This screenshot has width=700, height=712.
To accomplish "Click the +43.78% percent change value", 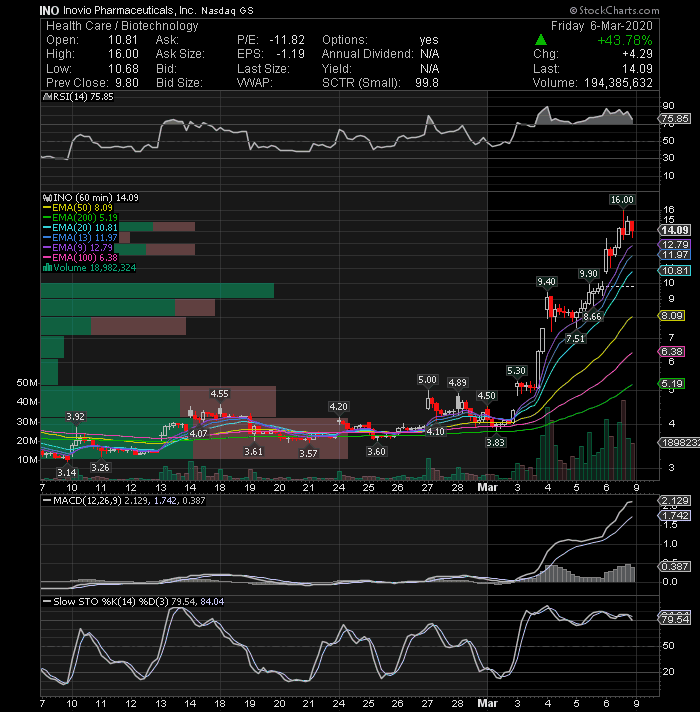I will point(625,40).
